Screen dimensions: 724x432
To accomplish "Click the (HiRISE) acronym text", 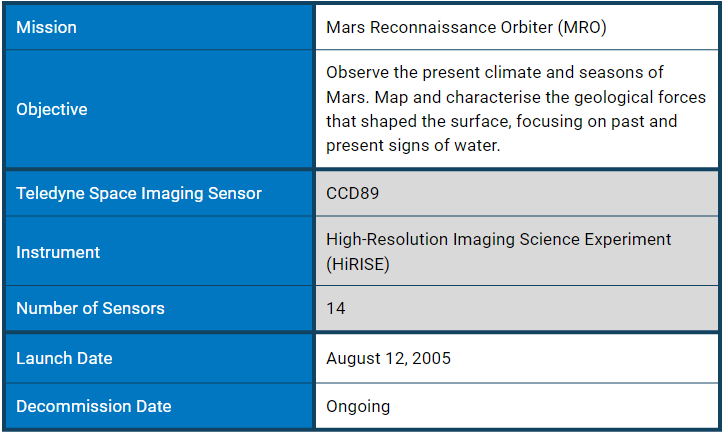I will coord(357,265).
